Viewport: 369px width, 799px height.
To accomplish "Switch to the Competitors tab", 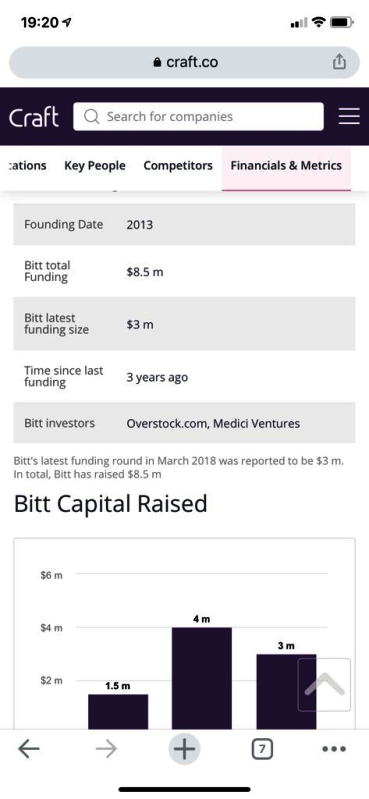I will 178,166.
